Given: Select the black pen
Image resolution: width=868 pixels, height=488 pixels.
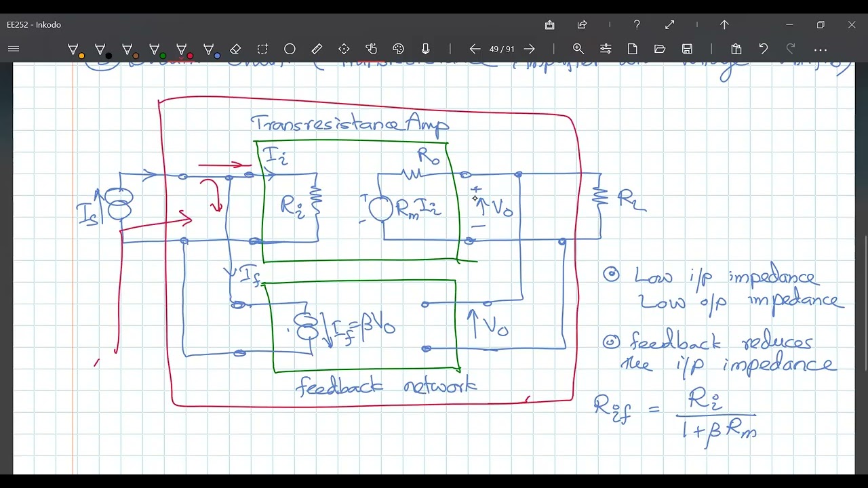Looking at the screenshot, I should pyautogui.click(x=101, y=49).
